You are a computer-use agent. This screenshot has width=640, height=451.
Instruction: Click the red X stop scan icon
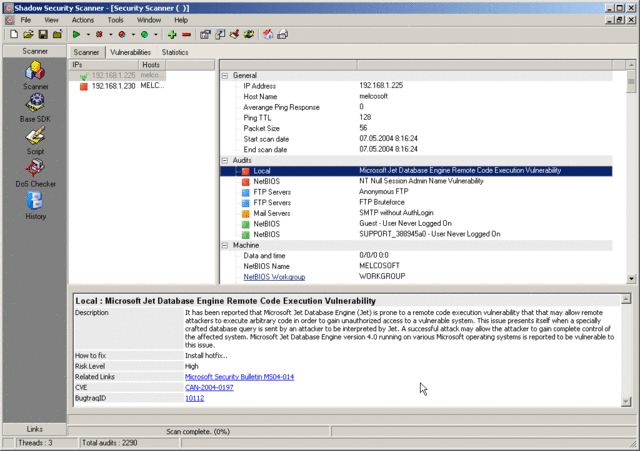99,35
